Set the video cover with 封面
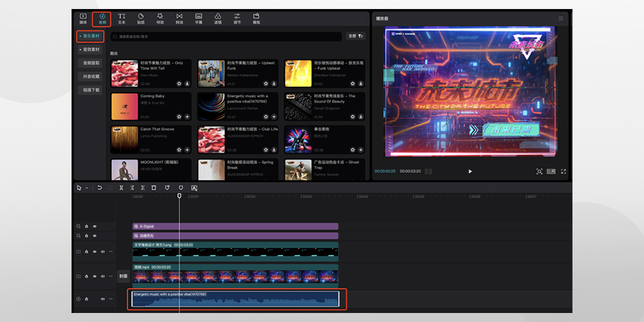 coord(123,276)
